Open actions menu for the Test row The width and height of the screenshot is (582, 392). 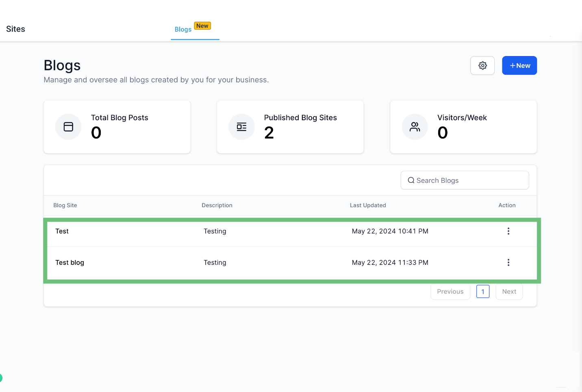click(x=508, y=231)
